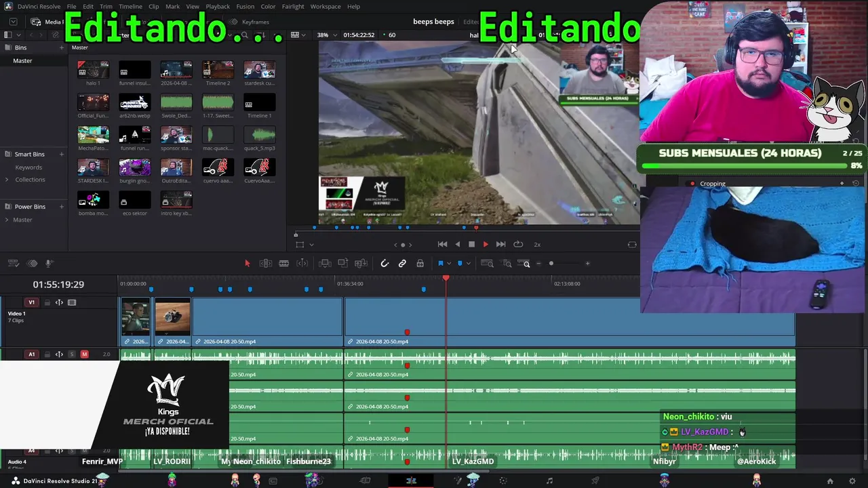The width and height of the screenshot is (868, 488).
Task: Select the arrow Selection Mode tool
Action: (247, 264)
